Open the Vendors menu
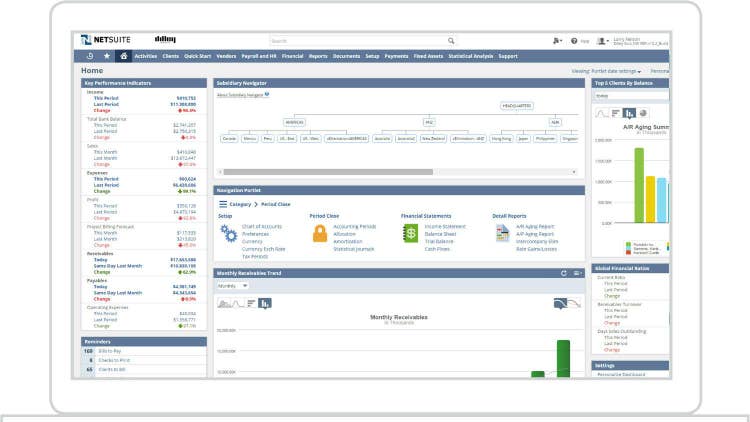This screenshot has height=422, width=750. coord(226,56)
